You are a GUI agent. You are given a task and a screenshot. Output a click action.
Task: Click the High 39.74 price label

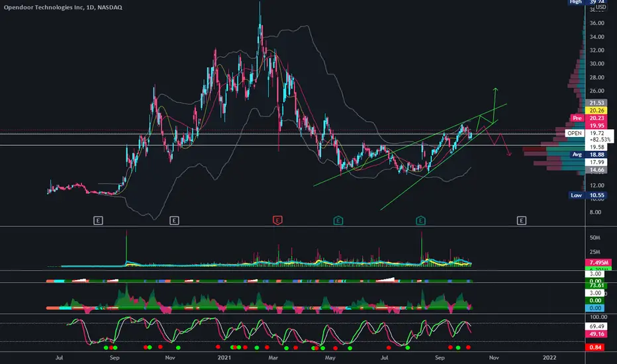587,1
